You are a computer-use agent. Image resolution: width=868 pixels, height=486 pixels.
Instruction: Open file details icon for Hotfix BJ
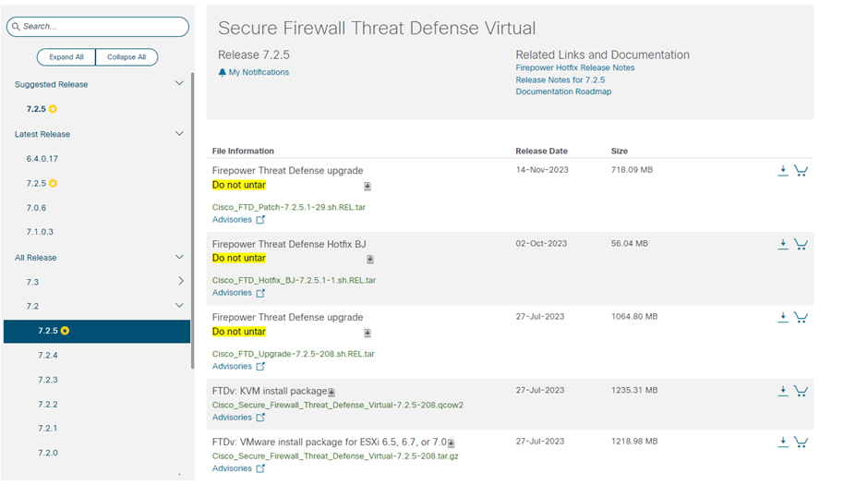[x=370, y=260]
